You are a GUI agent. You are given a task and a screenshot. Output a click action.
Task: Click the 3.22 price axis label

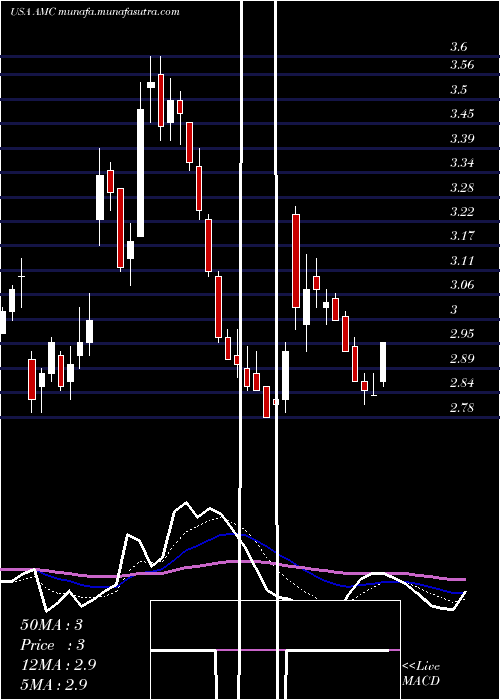(x=461, y=211)
